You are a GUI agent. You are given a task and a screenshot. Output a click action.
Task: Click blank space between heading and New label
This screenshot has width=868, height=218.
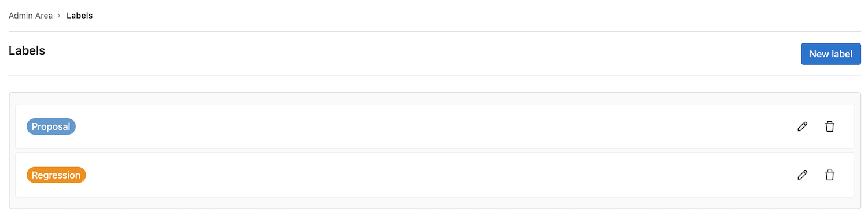coord(422,53)
